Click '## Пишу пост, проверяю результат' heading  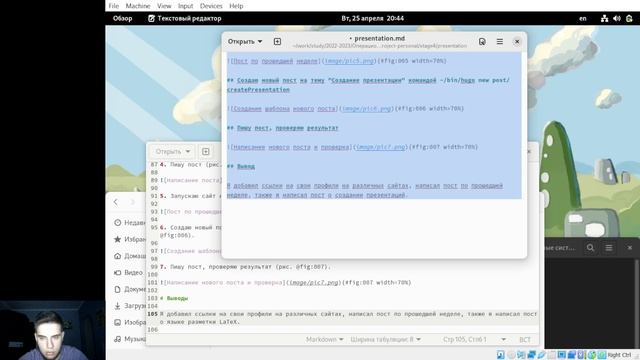click(282, 128)
